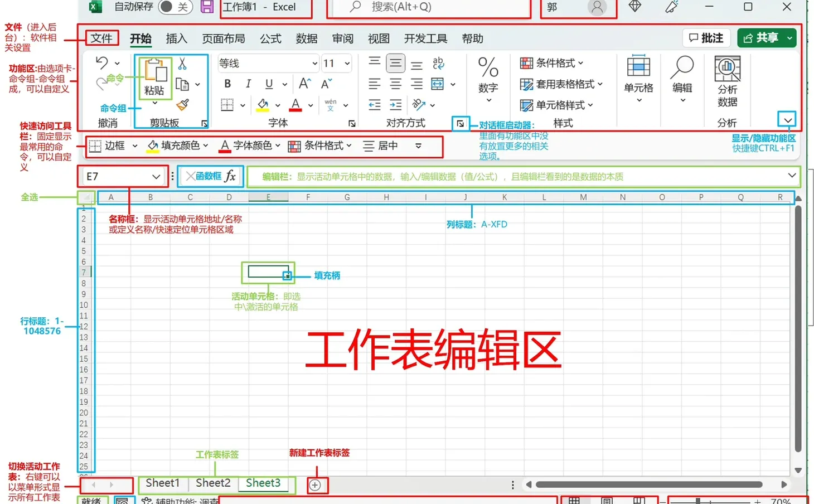This screenshot has height=504, width=814.
Task: Toggle underline formatting with the U button
Action: [x=268, y=84]
